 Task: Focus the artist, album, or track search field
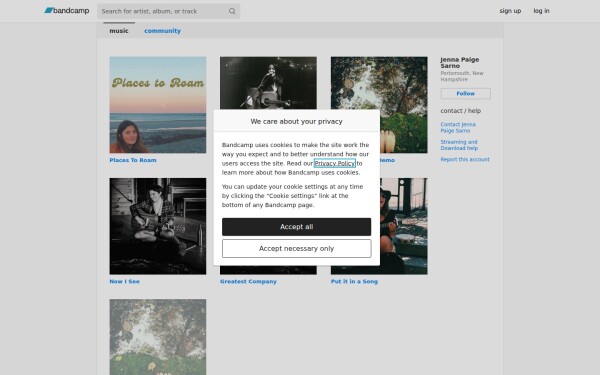(168, 11)
